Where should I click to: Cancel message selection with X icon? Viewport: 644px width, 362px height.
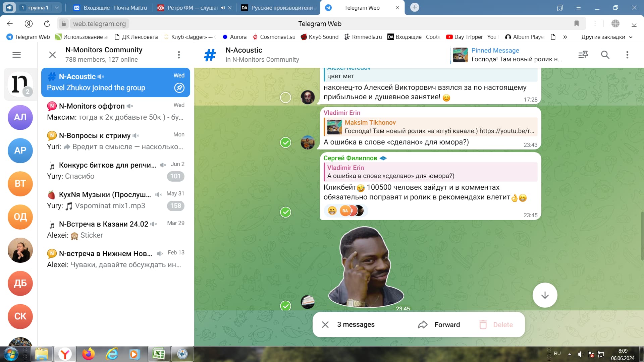coord(325,324)
